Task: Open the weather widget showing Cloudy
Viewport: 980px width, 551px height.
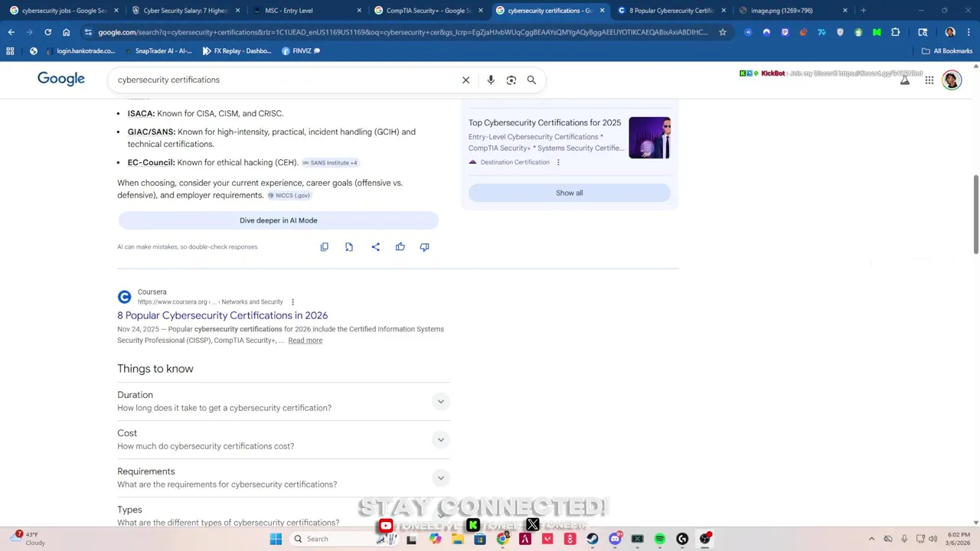Action: pos(28,539)
